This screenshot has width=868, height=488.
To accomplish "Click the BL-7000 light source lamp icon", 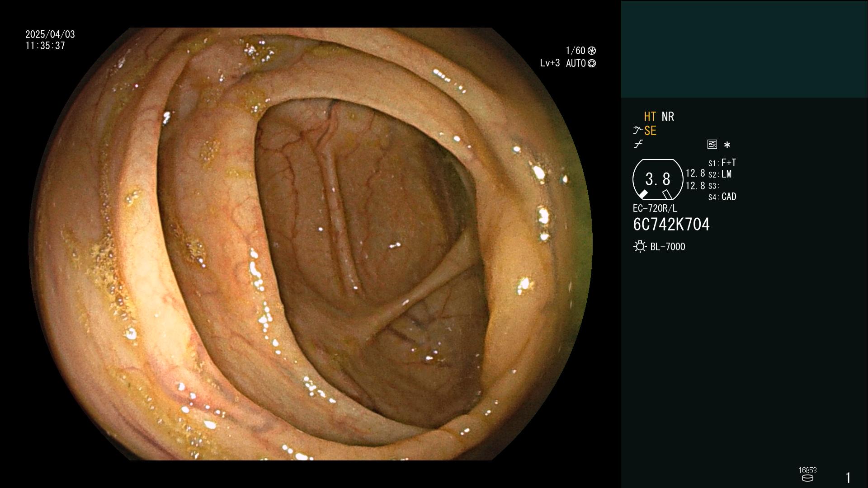I will click(x=640, y=247).
